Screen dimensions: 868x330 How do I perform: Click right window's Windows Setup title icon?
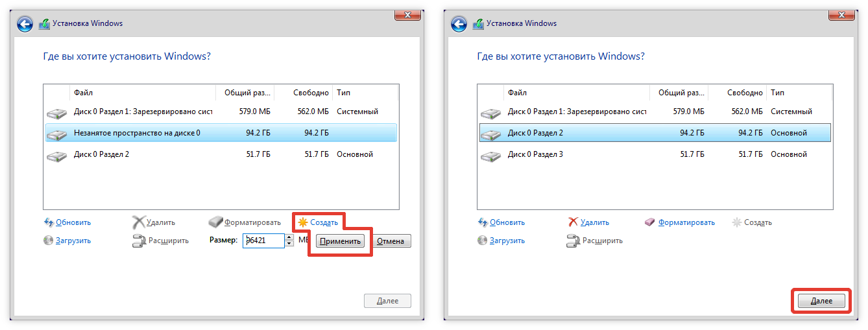pos(478,24)
